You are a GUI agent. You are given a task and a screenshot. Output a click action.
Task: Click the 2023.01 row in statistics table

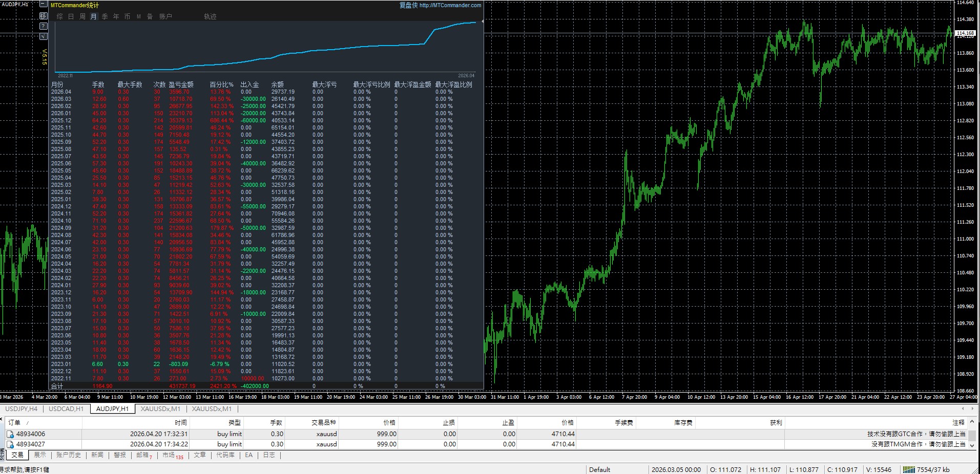click(x=252, y=364)
